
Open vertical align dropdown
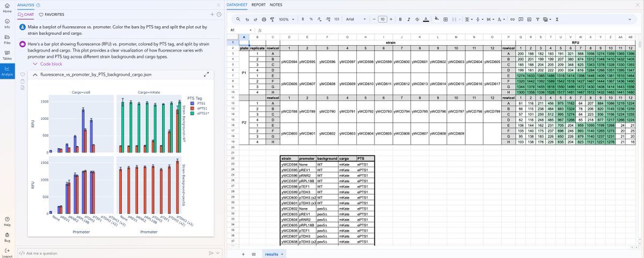tap(479, 19)
